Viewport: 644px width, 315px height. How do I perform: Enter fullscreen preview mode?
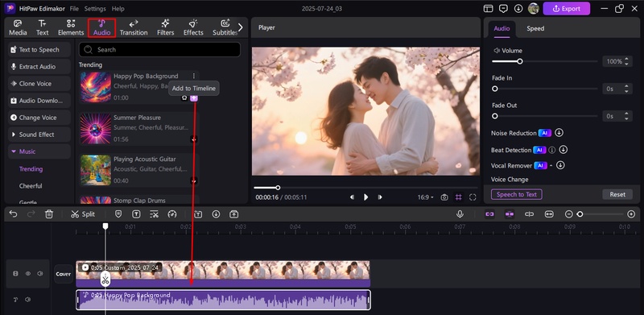473,197
